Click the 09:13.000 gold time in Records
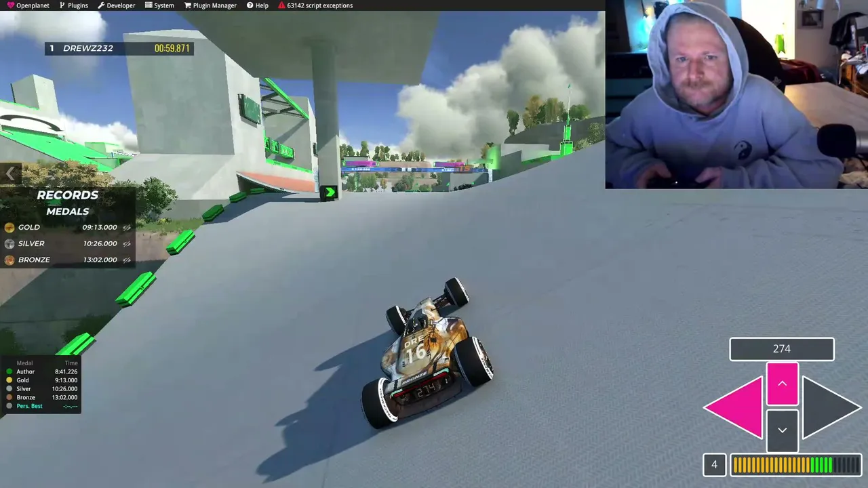The height and width of the screenshot is (488, 868). click(100, 228)
